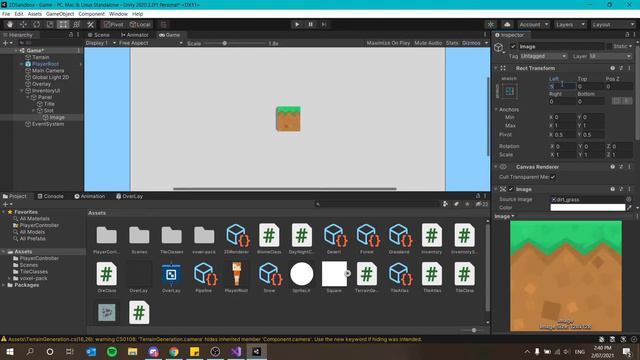
Task: Open the cloud services icon
Action: 507,24
